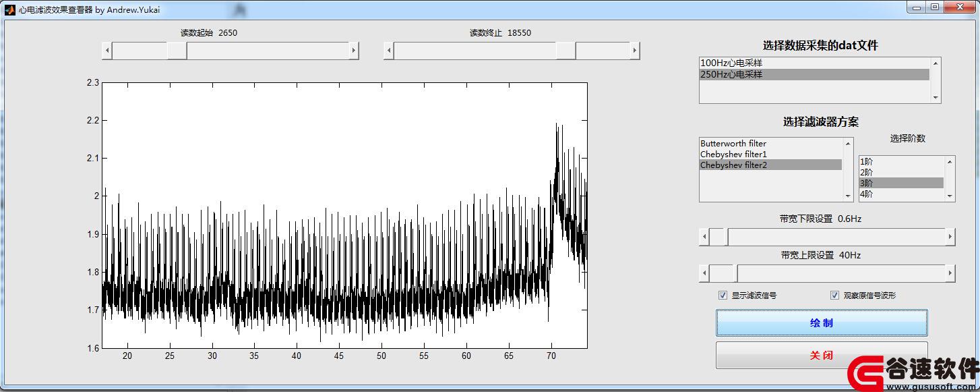Choose Chebyshev filter1 from the filter list
The image size is (980, 392).
point(771,155)
